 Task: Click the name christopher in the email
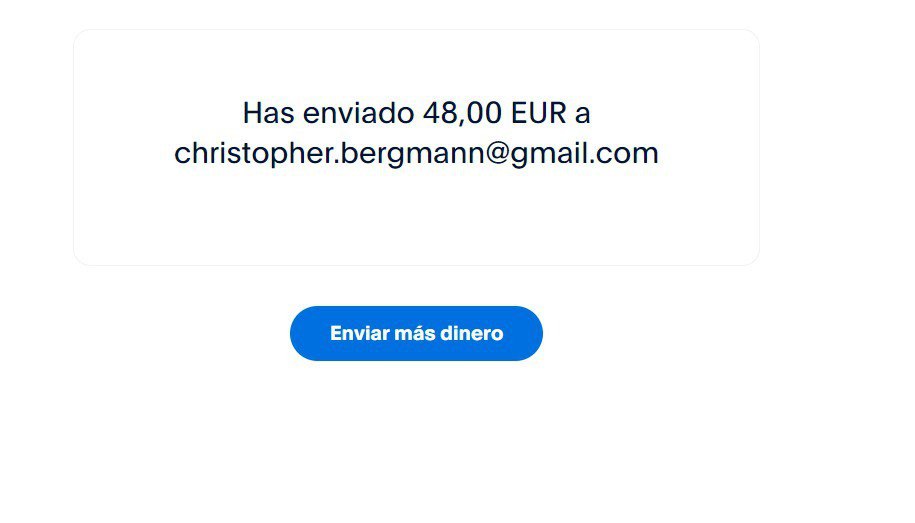(x=254, y=154)
